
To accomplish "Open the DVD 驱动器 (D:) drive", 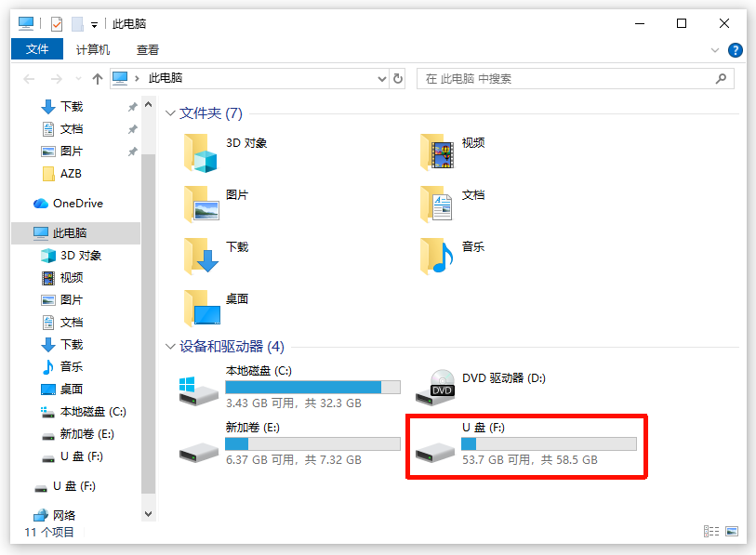I will [x=502, y=378].
